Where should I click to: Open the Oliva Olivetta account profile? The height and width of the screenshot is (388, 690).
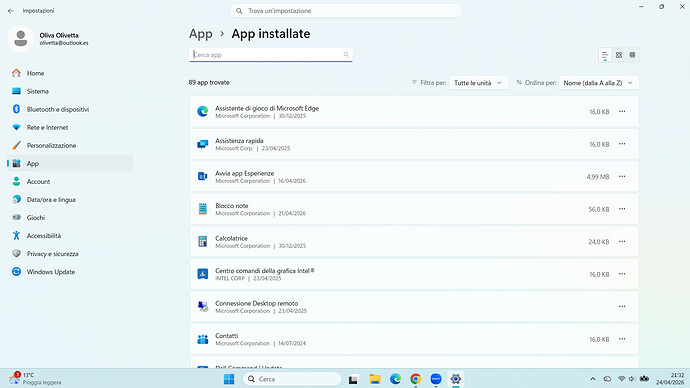48,39
